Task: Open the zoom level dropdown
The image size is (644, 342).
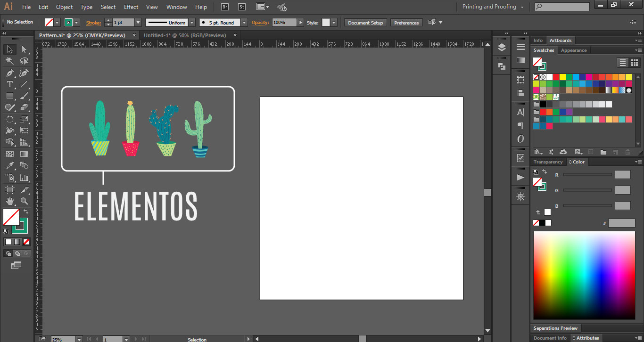Action: click(x=79, y=339)
